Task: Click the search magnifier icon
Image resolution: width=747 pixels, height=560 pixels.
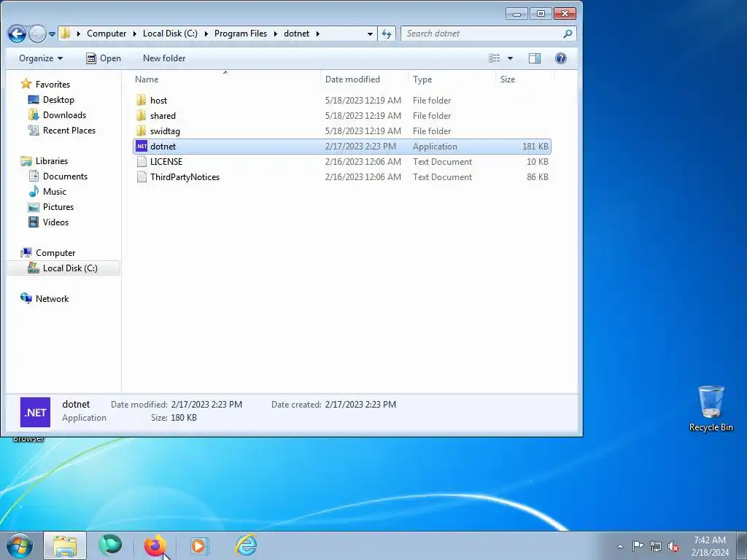Action: pos(568,34)
